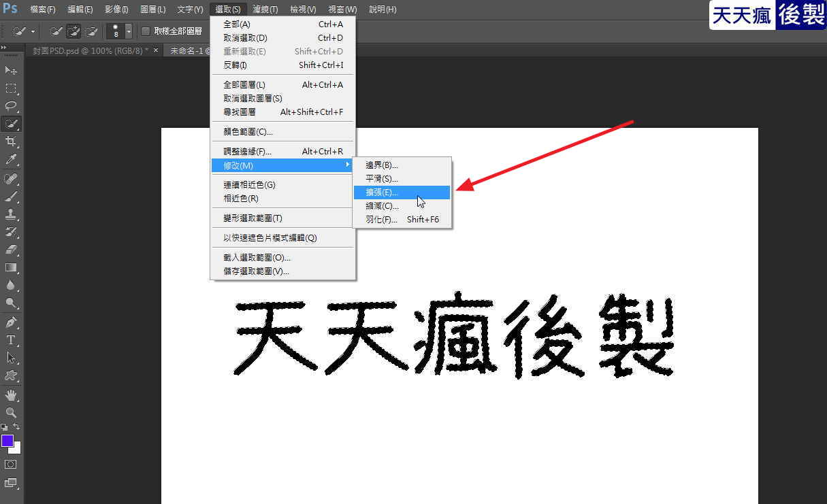Choose 反轉(I) menu entry
The height and width of the screenshot is (504, 827).
282,65
